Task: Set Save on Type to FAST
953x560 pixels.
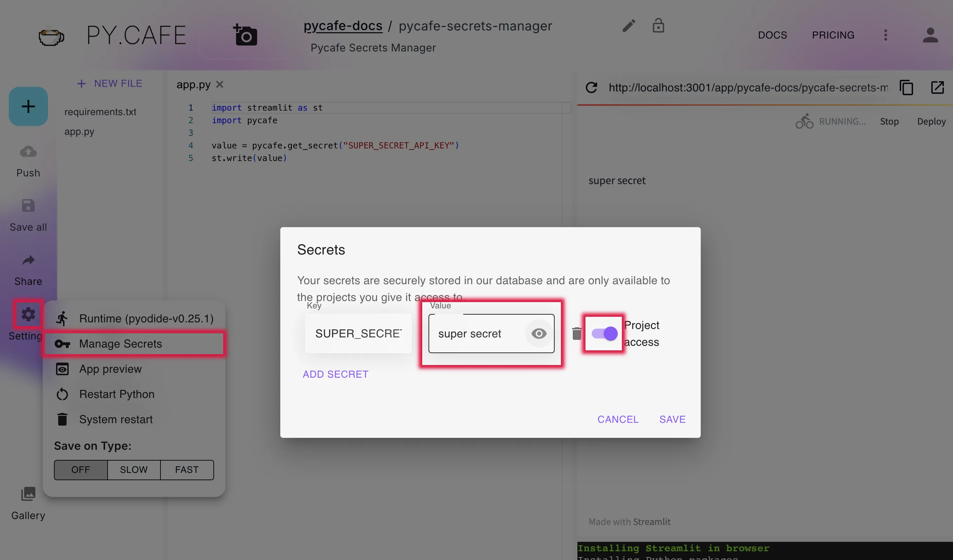Action: click(x=187, y=470)
